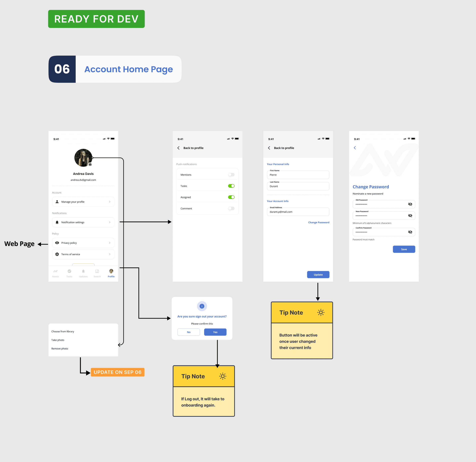Select Remove photo menu option

[x=60, y=349]
